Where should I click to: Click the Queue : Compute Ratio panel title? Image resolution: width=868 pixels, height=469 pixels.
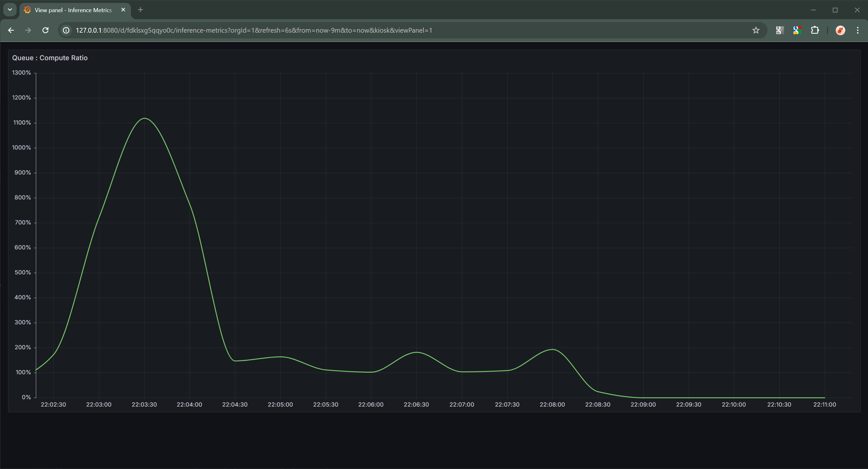[50, 58]
